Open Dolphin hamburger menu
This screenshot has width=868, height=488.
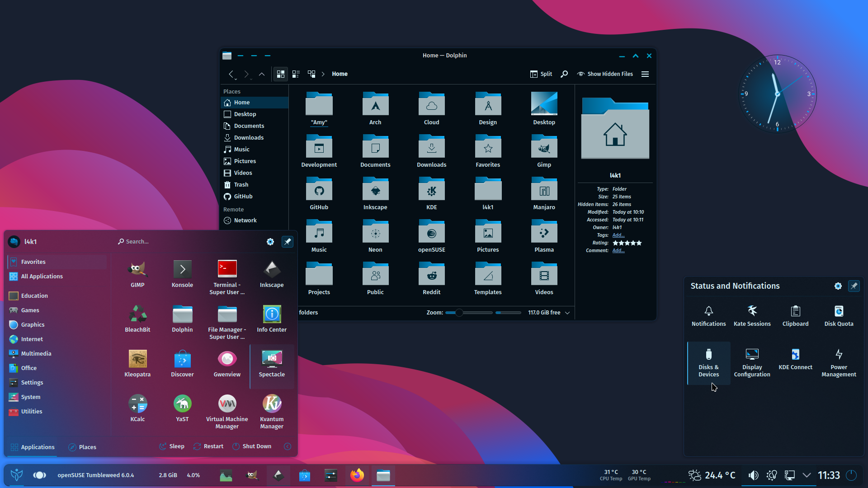pyautogui.click(x=645, y=74)
